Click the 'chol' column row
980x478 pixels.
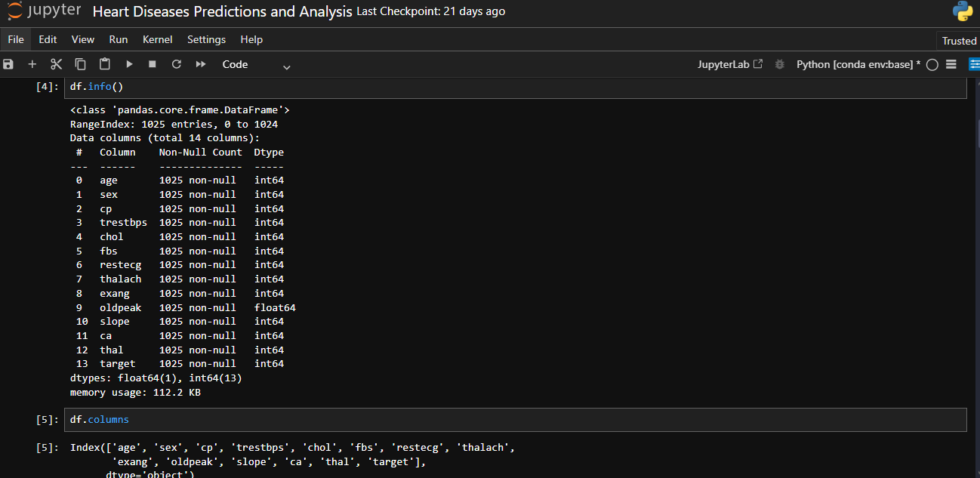pos(180,236)
